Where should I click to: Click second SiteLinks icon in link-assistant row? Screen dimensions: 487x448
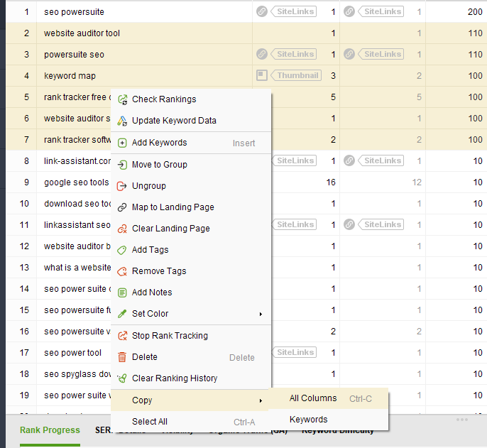[x=349, y=161]
